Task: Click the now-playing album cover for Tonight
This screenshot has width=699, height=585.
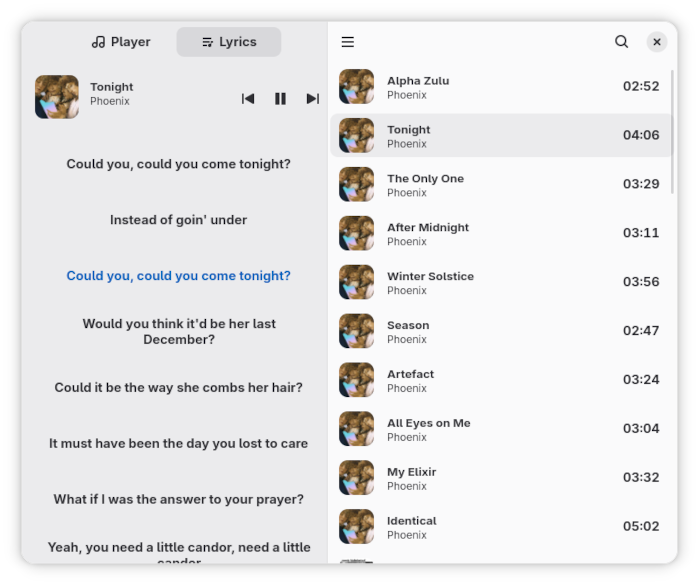Action: [57, 97]
